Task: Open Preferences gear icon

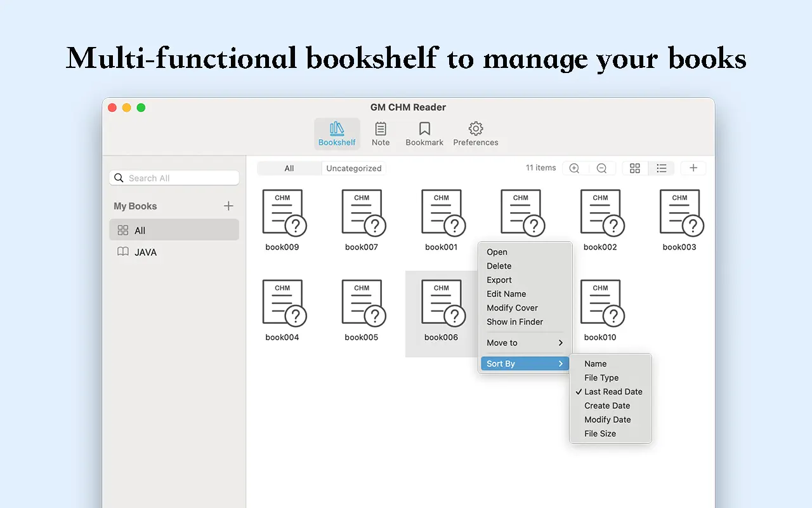Action: pos(476,134)
